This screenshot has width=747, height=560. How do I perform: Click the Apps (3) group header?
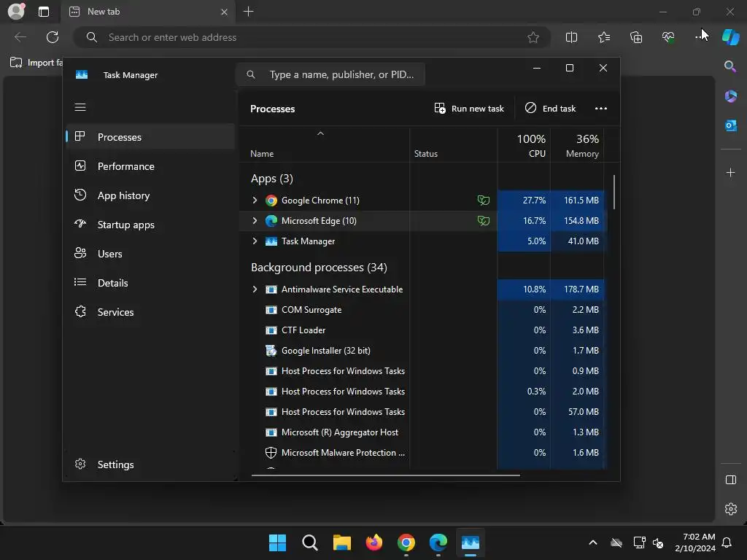click(272, 179)
